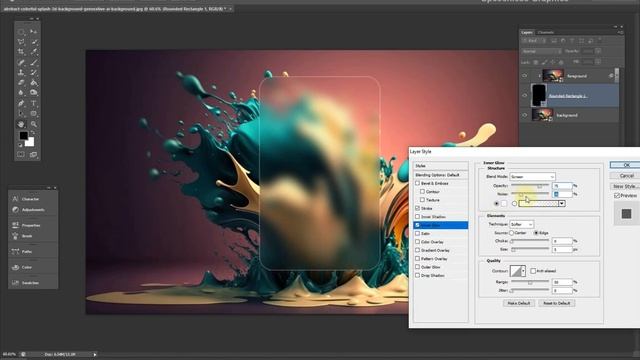Swap foreground and background colors icon
The height and width of the screenshot is (360, 640).
(33, 132)
